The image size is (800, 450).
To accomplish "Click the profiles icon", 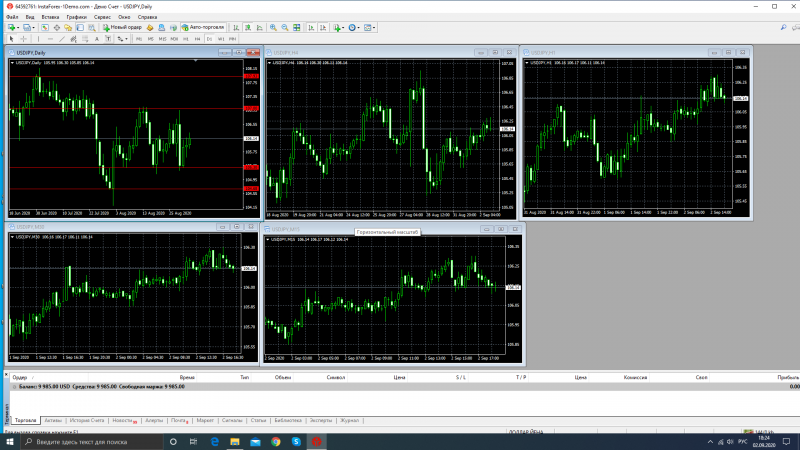I will pyautogui.click(x=26, y=28).
